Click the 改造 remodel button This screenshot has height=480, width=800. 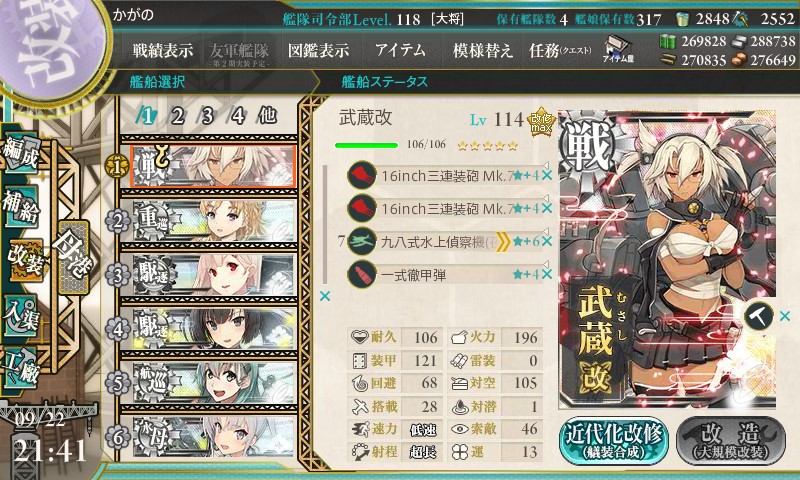(731, 441)
